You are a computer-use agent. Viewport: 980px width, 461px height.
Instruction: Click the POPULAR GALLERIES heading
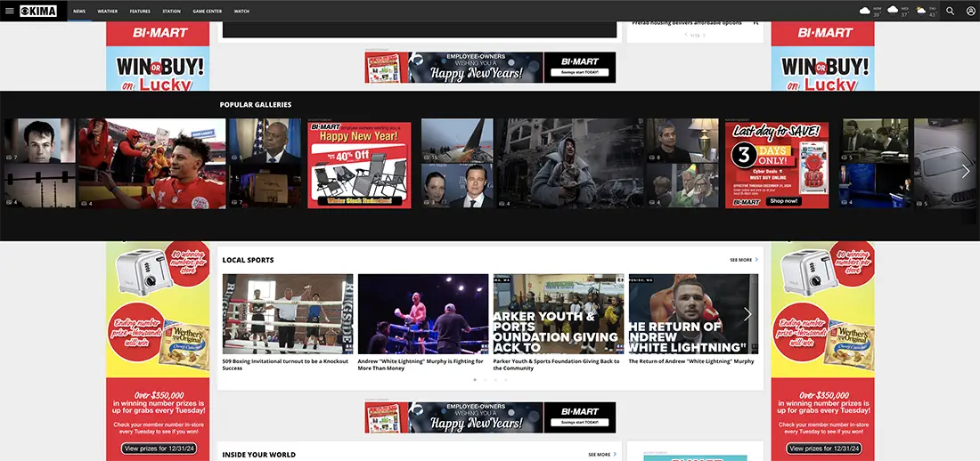pyautogui.click(x=256, y=105)
